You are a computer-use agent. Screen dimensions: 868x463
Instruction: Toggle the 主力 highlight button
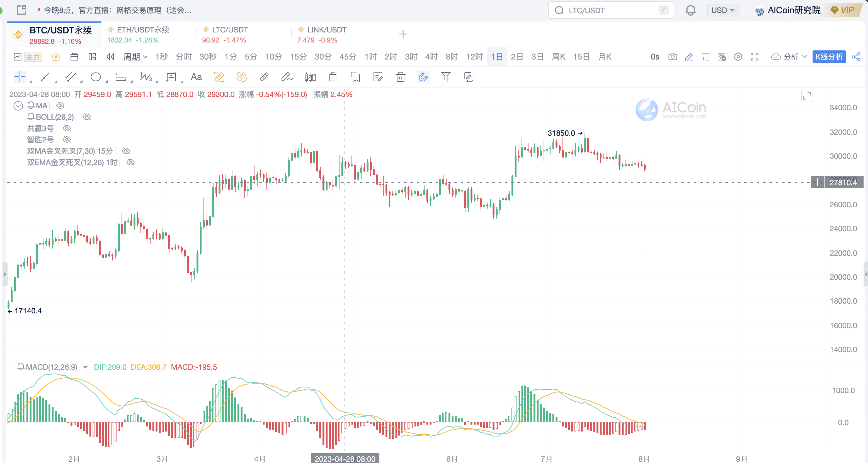coord(33,57)
